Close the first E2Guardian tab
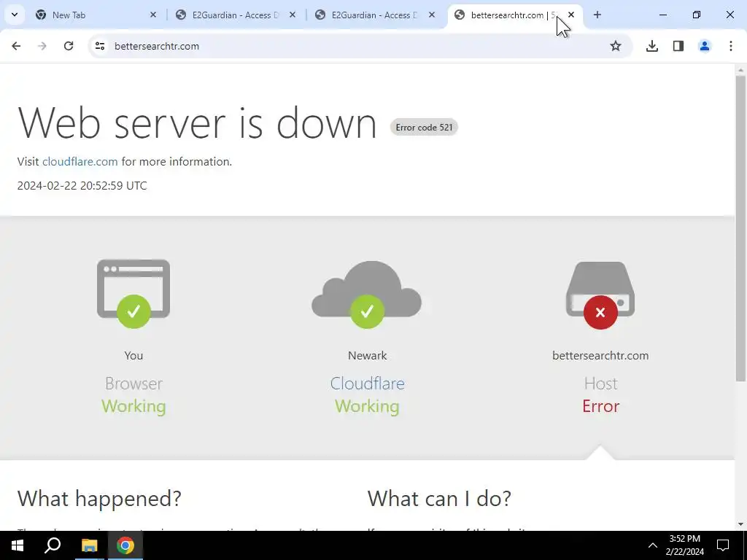 293,15
